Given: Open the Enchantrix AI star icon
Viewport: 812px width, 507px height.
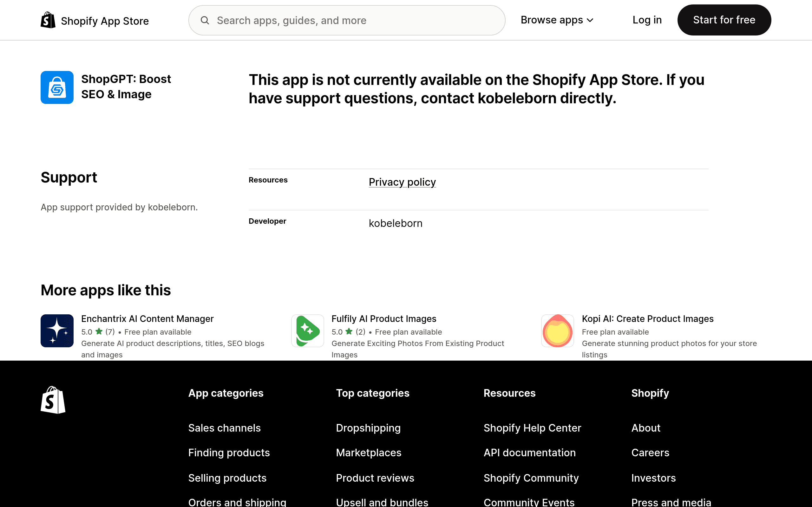Looking at the screenshot, I should click(x=57, y=331).
